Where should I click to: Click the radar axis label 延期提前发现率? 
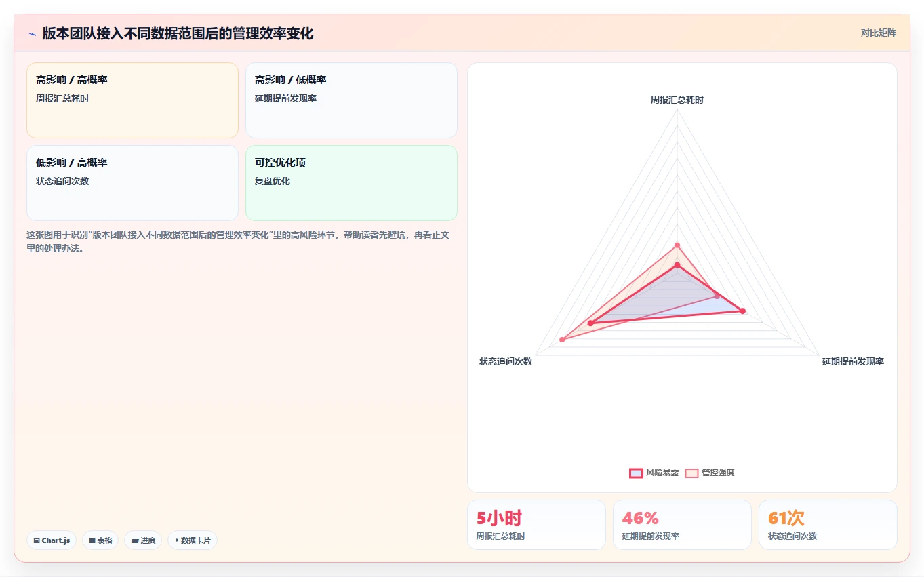point(853,361)
